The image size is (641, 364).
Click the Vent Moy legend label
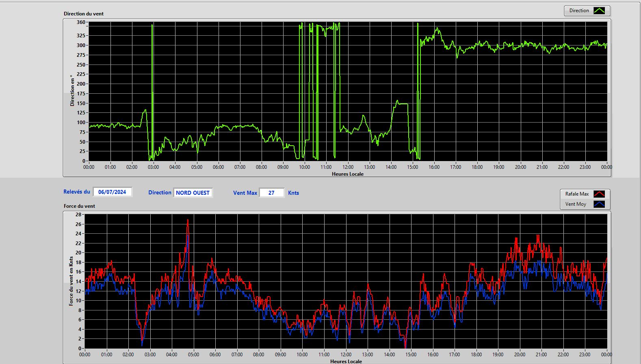tap(576, 204)
